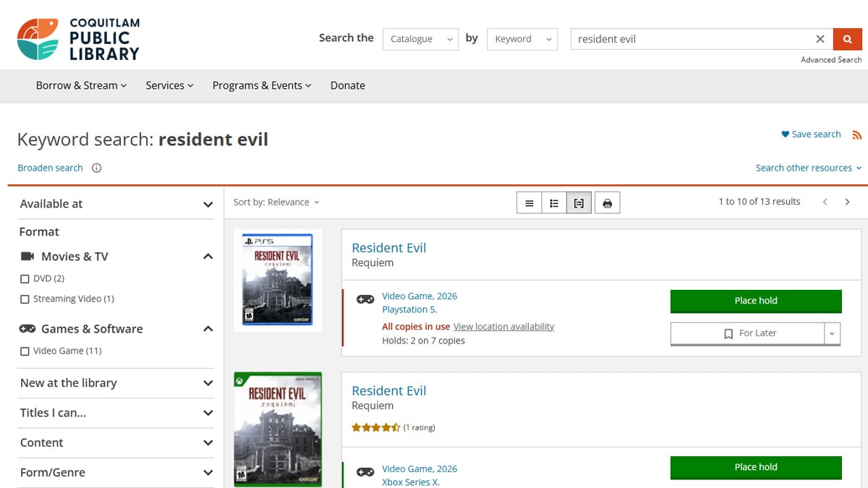Select the detailed bracket view icon
The image size is (868, 488).
(x=579, y=203)
